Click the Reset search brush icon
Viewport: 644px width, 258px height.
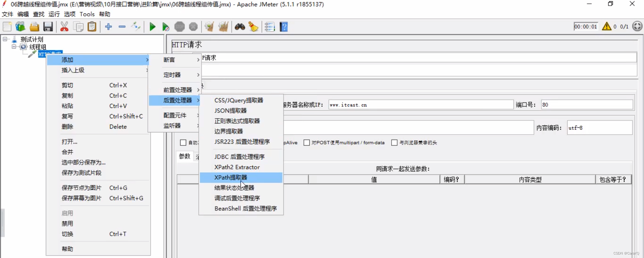pyautogui.click(x=253, y=27)
